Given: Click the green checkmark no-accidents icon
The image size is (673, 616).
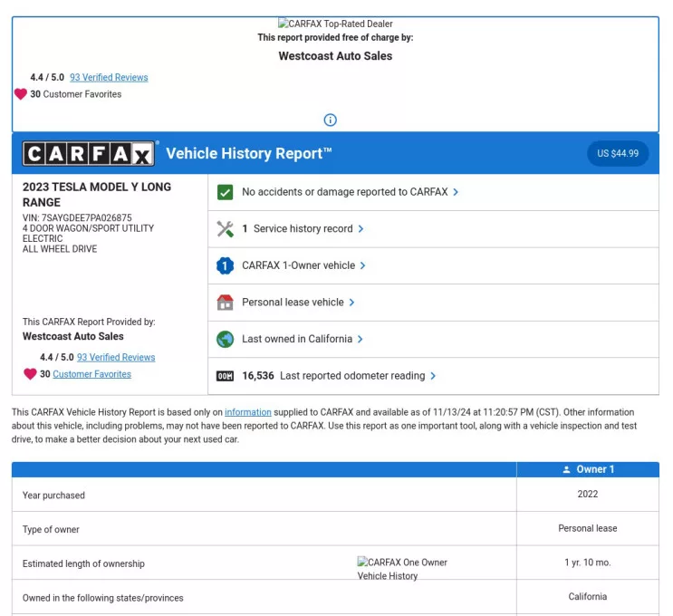Looking at the screenshot, I should (x=226, y=192).
